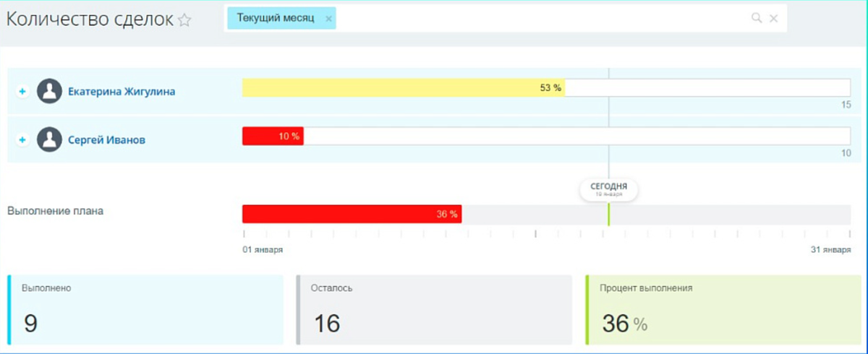Remove the Текущий месяц filter tag

328,19
